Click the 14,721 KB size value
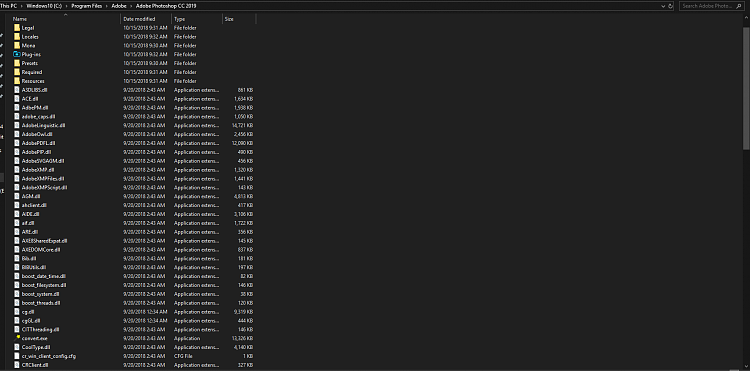The height and width of the screenshot is (371, 750). click(x=243, y=125)
